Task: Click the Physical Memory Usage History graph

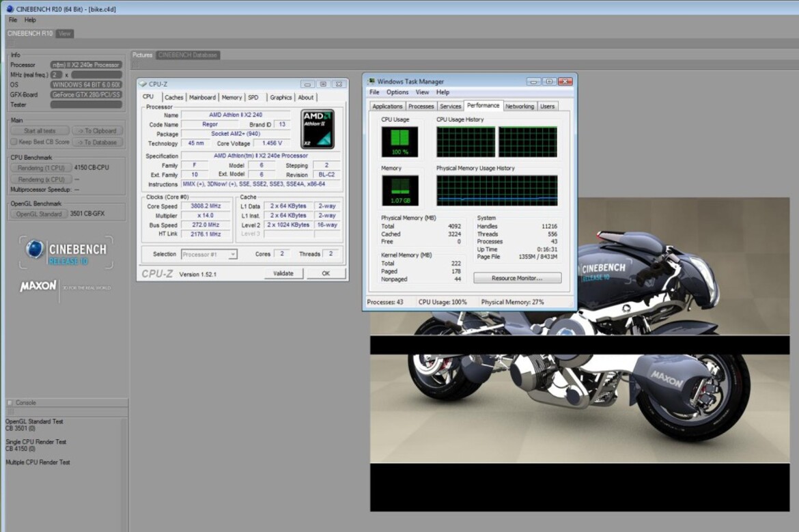Action: coord(497,190)
